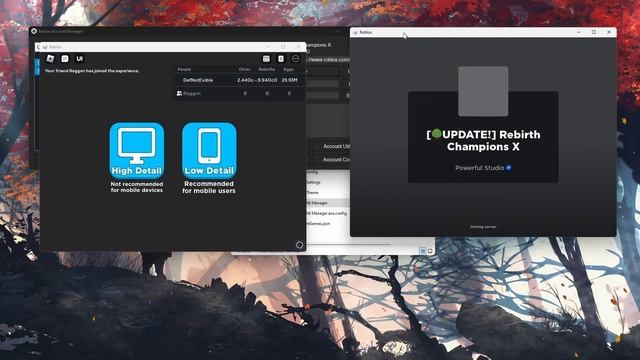
Task: Select the Theme file in Explorer list
Action: coord(313,193)
